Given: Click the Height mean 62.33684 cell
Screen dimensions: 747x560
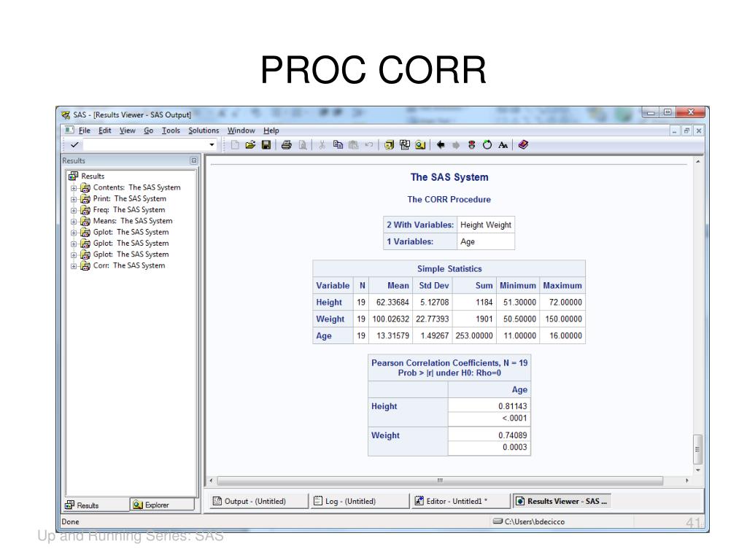Looking at the screenshot, I should click(392, 303).
